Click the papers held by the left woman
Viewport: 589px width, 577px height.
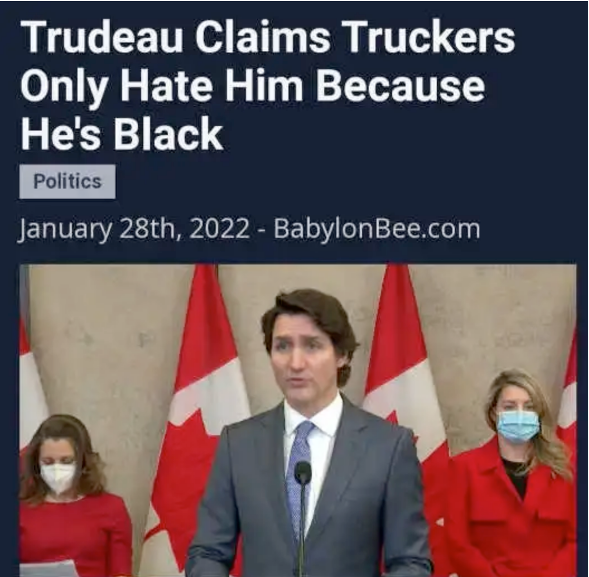(x=49, y=568)
